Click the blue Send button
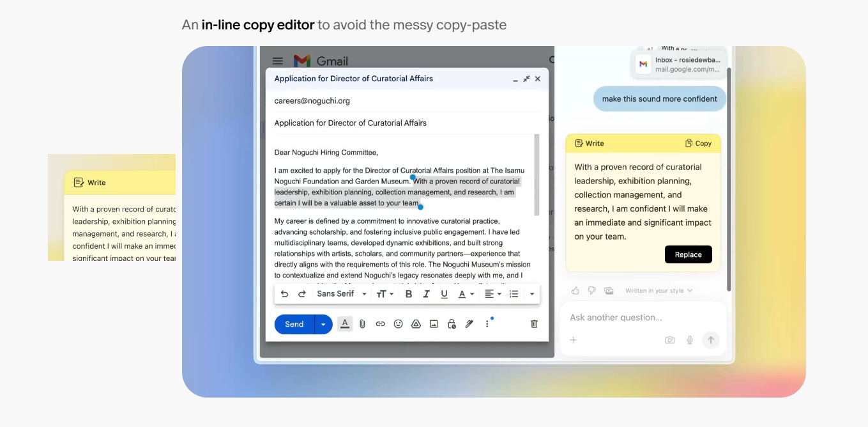The height and width of the screenshot is (427, 868). pyautogui.click(x=294, y=324)
